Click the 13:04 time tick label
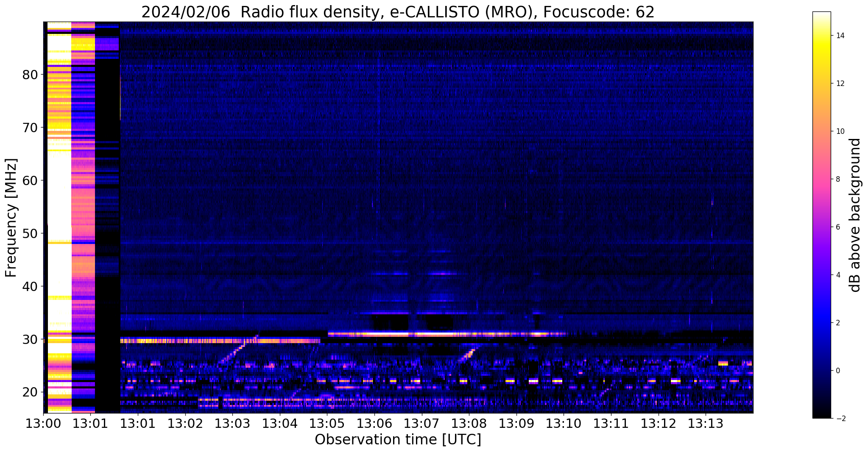This screenshot has width=868, height=452. point(280,424)
